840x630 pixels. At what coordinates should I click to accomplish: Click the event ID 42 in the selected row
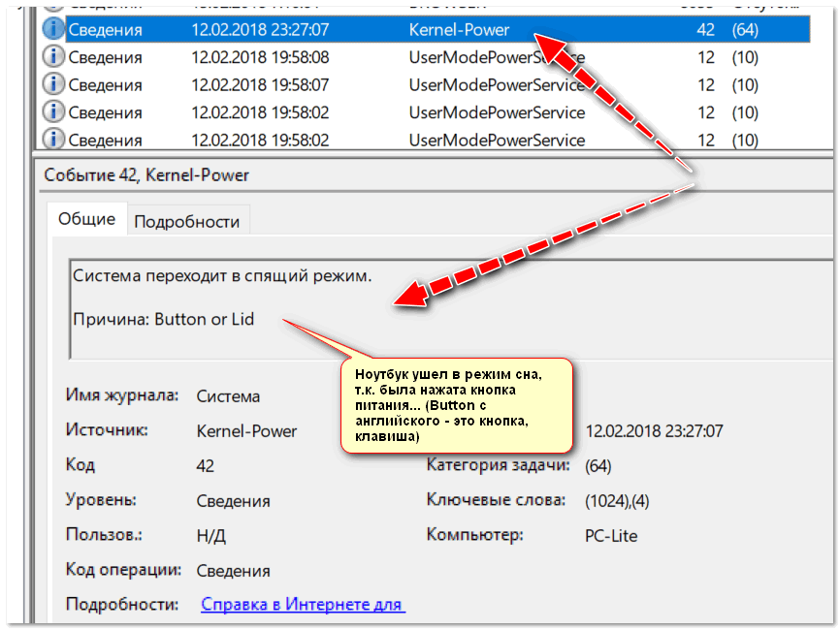click(705, 29)
